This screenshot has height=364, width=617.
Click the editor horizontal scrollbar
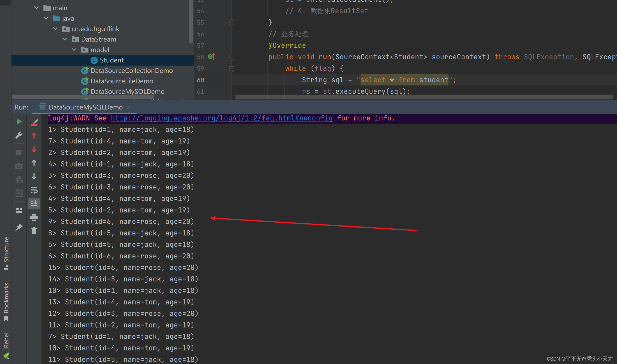(419, 97)
